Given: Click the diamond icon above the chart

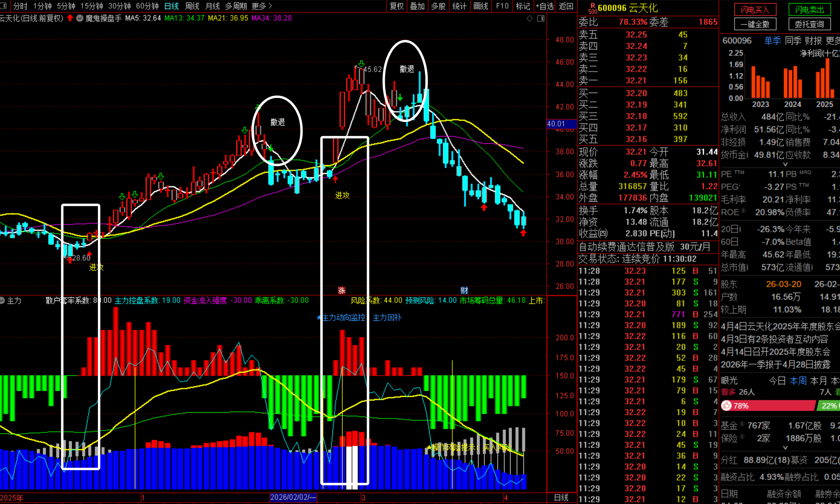Looking at the screenshot, I should pyautogui.click(x=530, y=18).
